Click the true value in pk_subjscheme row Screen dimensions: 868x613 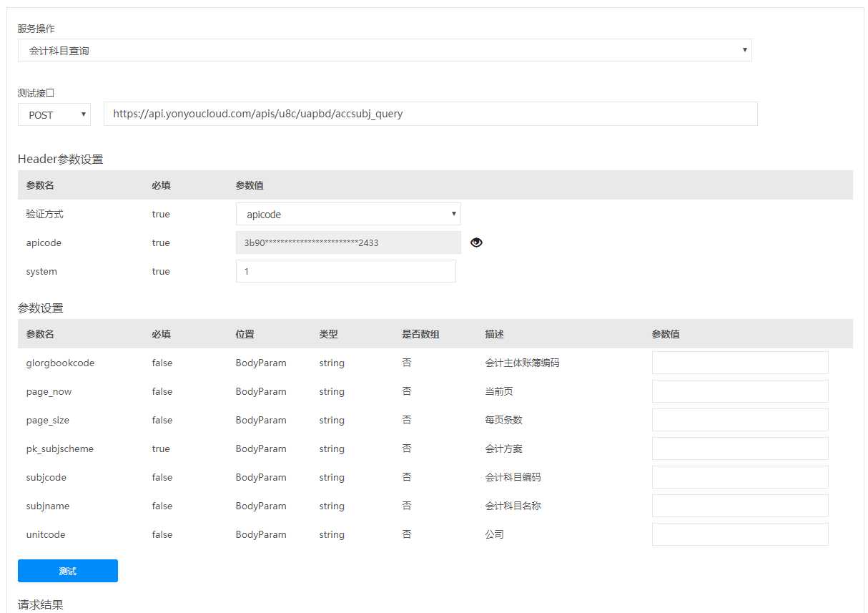click(161, 448)
